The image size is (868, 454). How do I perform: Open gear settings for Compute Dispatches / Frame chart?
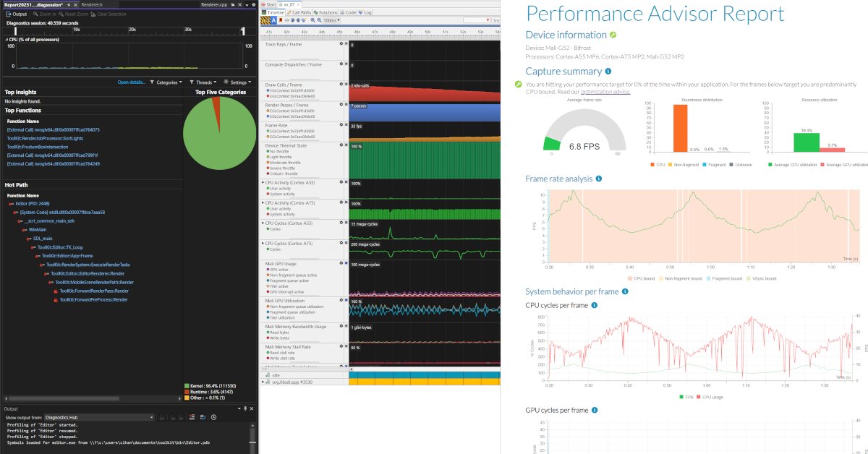341,64
